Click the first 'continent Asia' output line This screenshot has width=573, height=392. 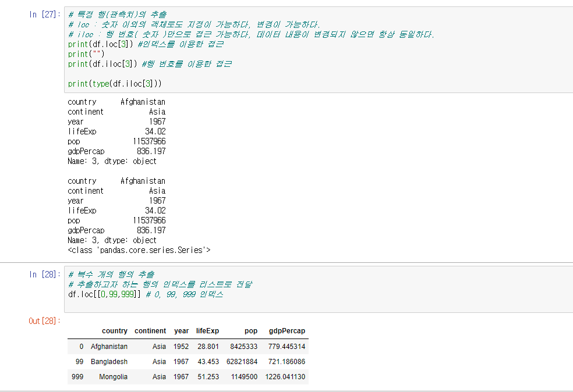click(116, 112)
